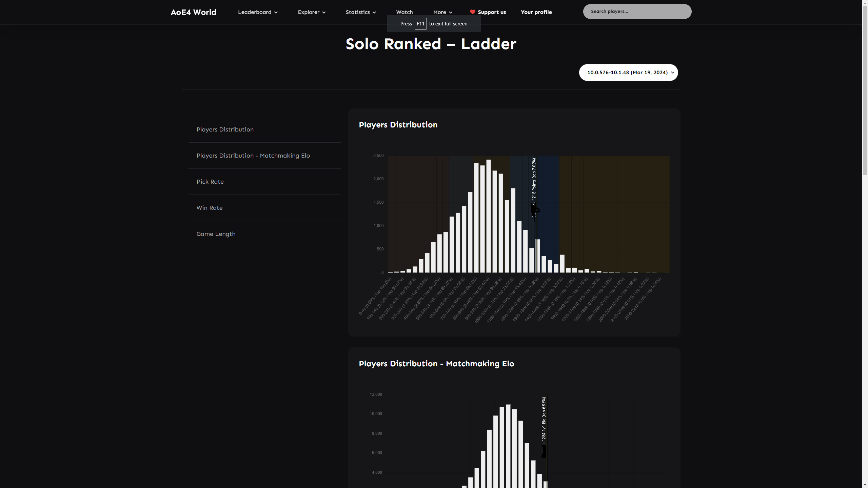Click the scrollbar down arrow
This screenshot has height=488, width=868.
[865, 485]
